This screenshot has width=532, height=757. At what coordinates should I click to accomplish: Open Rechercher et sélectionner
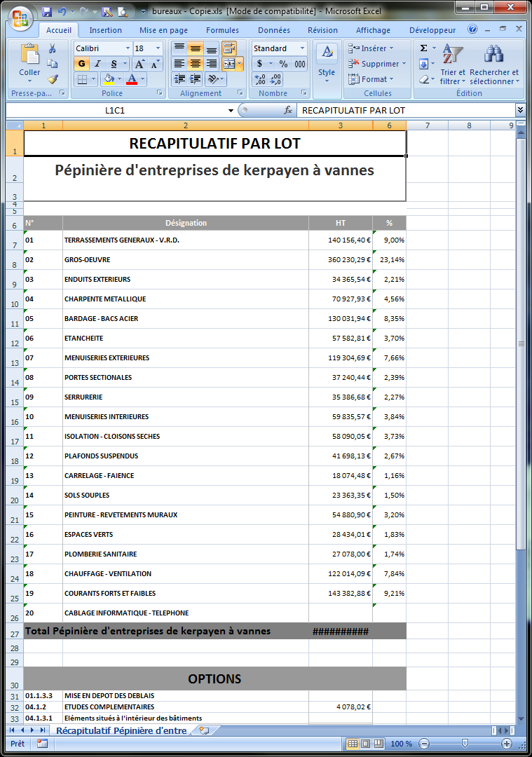point(494,64)
